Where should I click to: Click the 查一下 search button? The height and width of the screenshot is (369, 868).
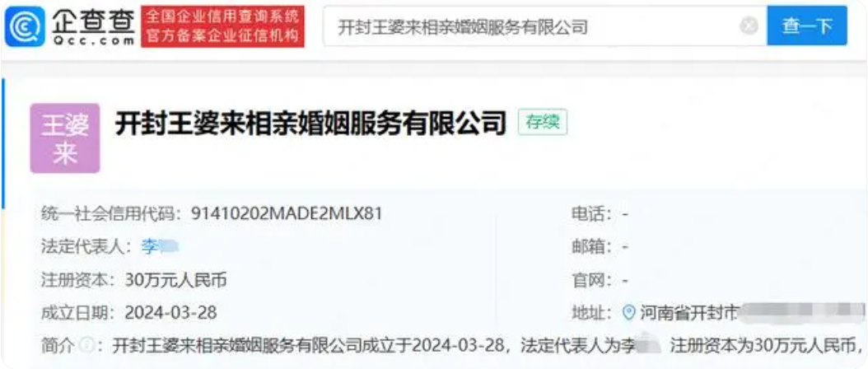point(806,26)
